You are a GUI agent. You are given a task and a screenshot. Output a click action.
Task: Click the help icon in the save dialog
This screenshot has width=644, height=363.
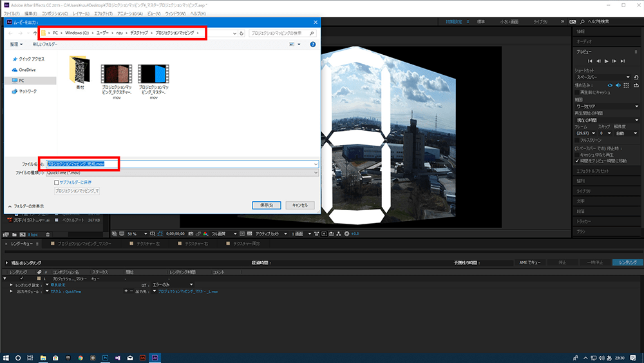(x=313, y=44)
